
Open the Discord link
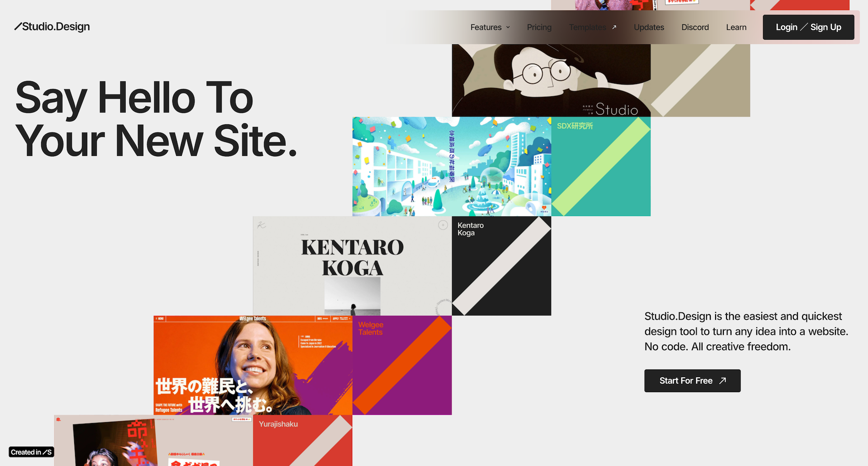pyautogui.click(x=695, y=27)
